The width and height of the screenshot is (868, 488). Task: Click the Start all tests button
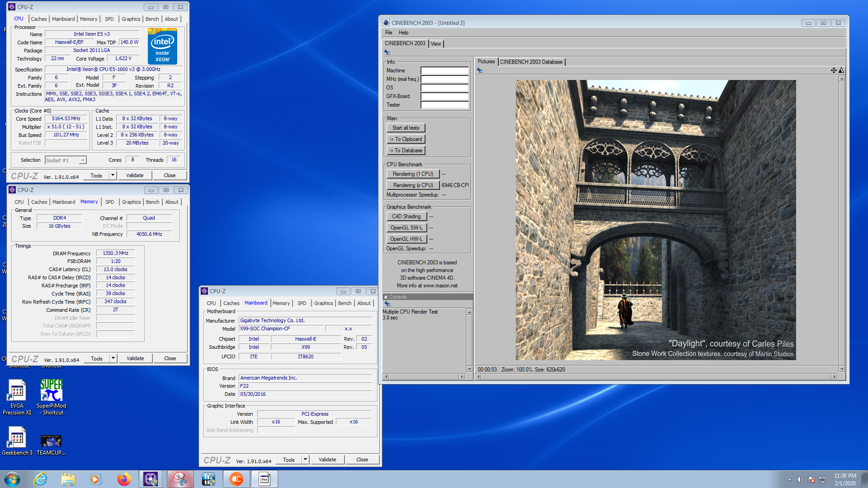(406, 128)
